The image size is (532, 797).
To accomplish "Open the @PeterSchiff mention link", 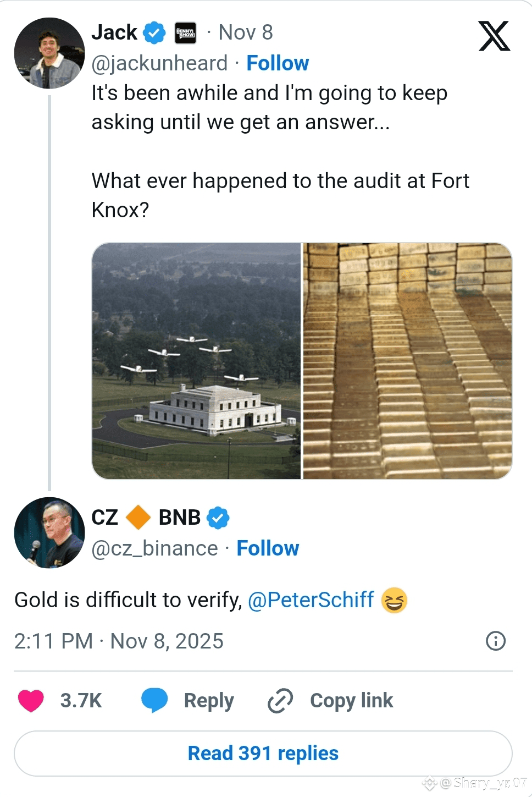I will click(x=311, y=600).
